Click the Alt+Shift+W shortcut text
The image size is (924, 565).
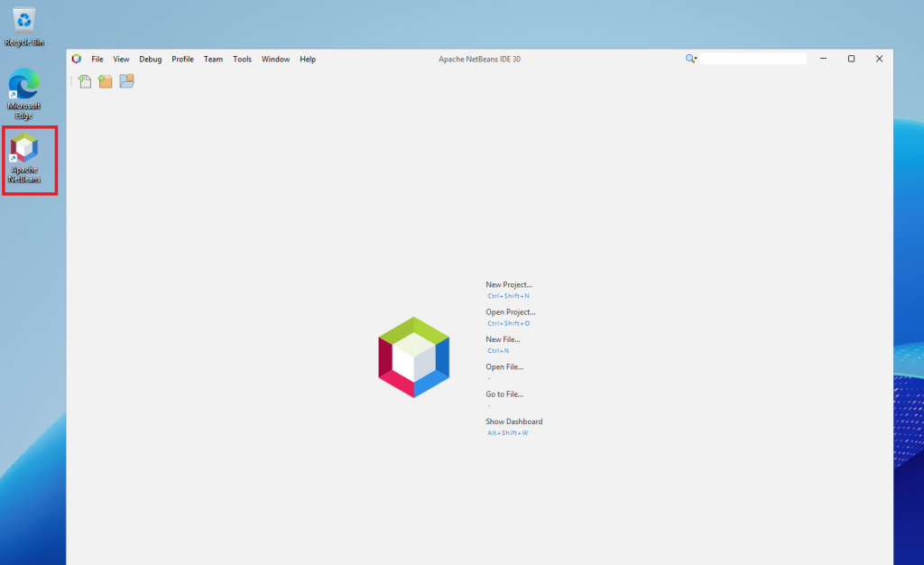click(x=507, y=433)
